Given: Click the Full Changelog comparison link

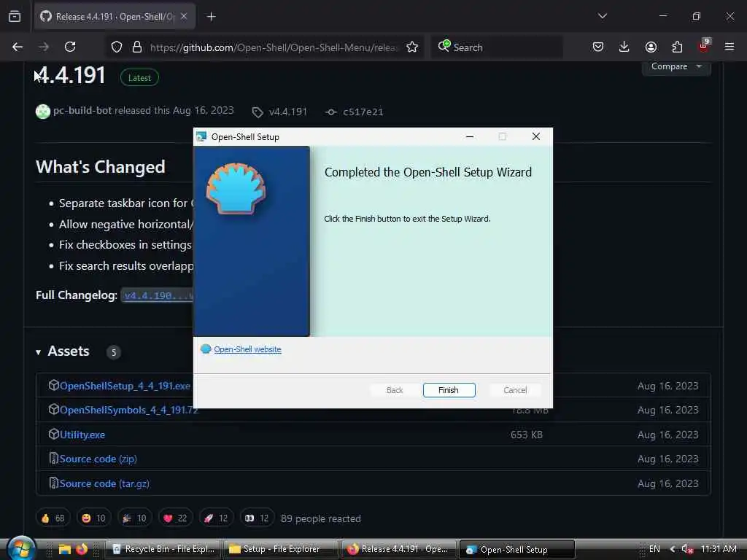Looking at the screenshot, I should (x=158, y=296).
